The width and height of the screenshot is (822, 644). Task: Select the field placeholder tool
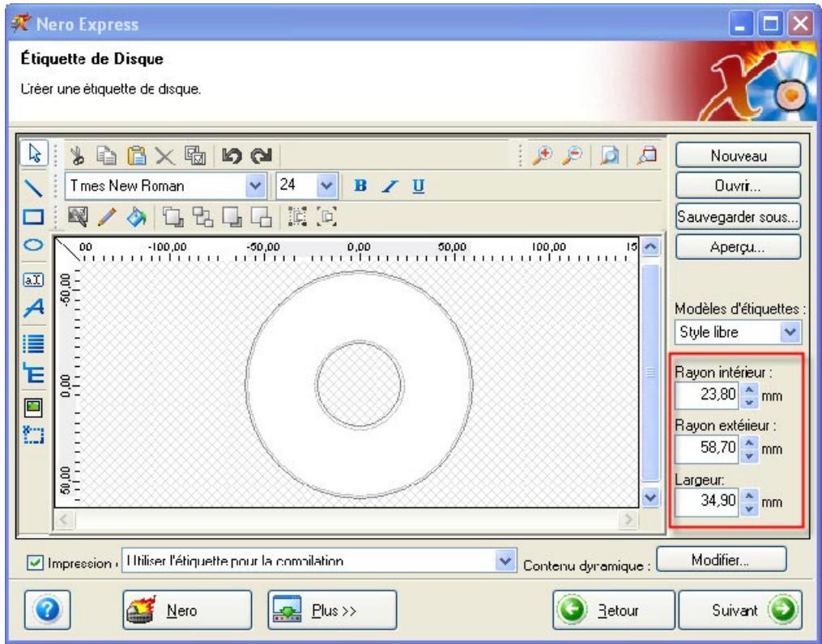click(x=33, y=435)
